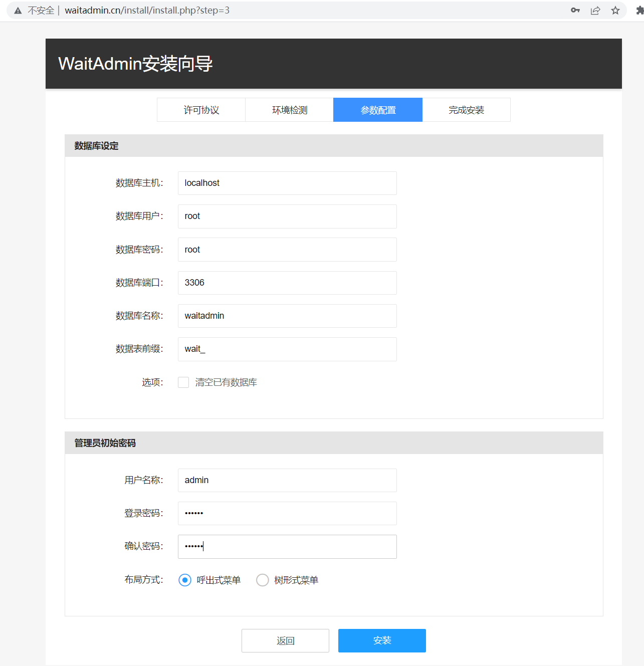Enable the clear existing database checkbox
The height and width of the screenshot is (666, 644).
coord(183,382)
